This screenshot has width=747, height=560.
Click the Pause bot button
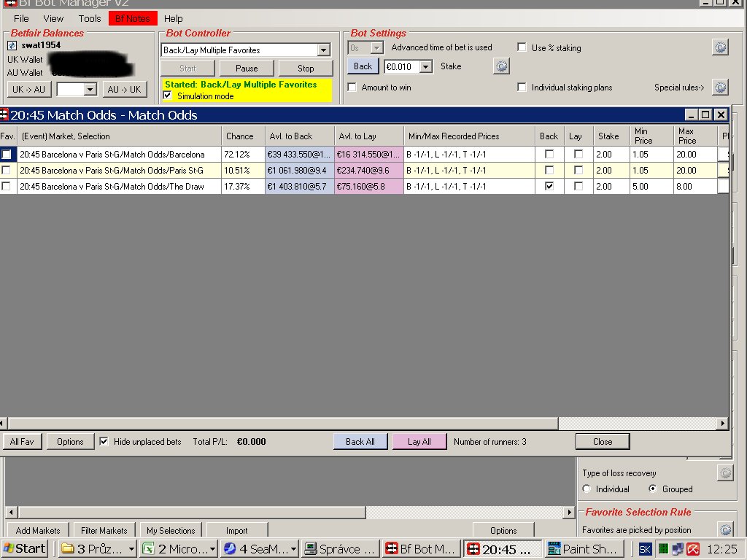coord(247,68)
